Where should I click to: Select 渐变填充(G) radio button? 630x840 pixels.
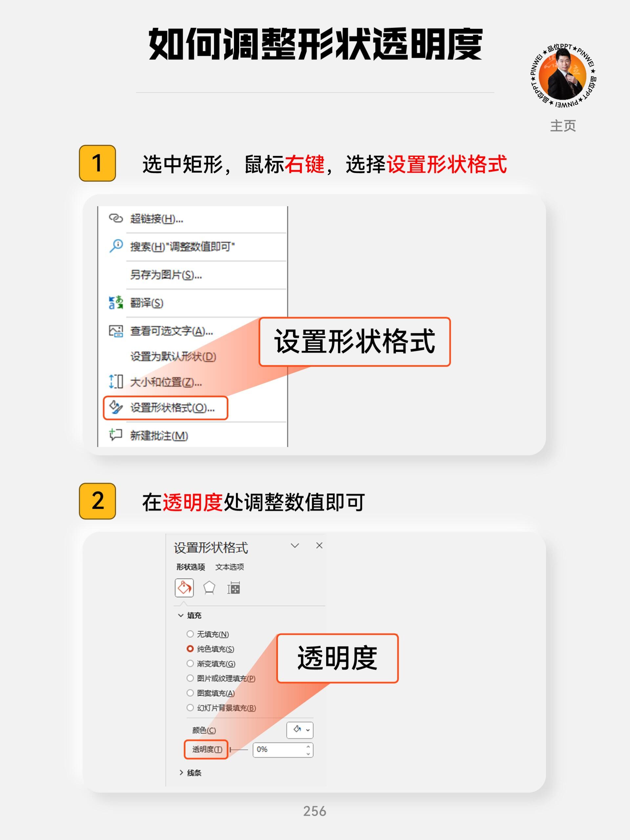click(x=190, y=663)
